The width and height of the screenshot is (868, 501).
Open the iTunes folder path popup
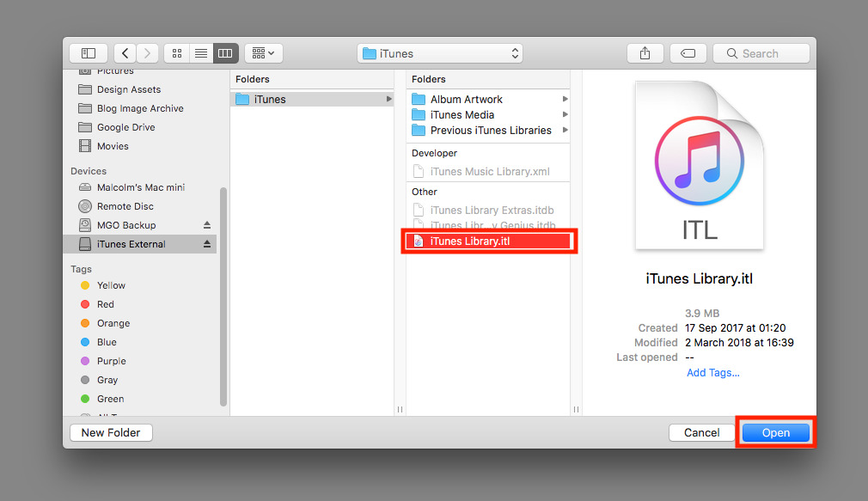click(440, 53)
